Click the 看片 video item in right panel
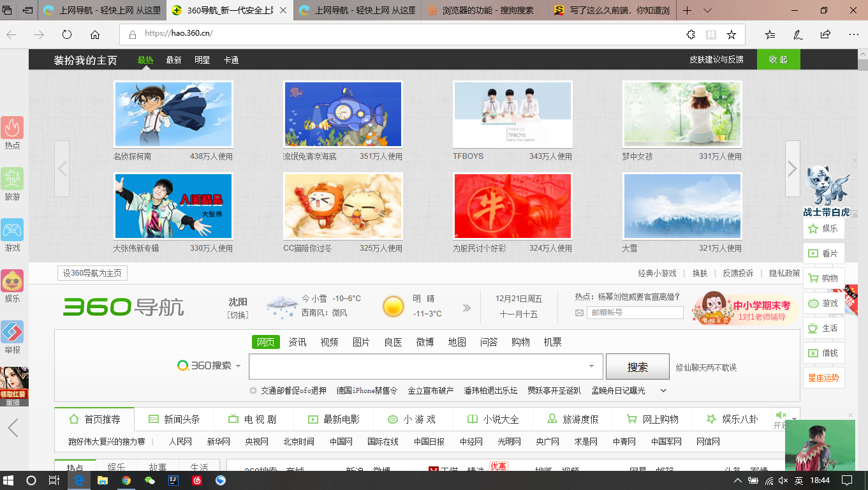This screenshot has height=490, width=868. 824,253
